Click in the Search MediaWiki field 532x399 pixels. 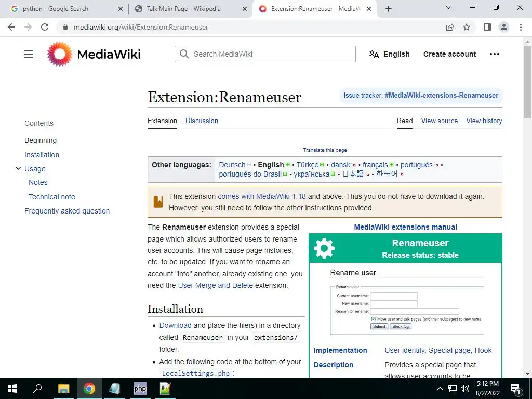tap(265, 54)
